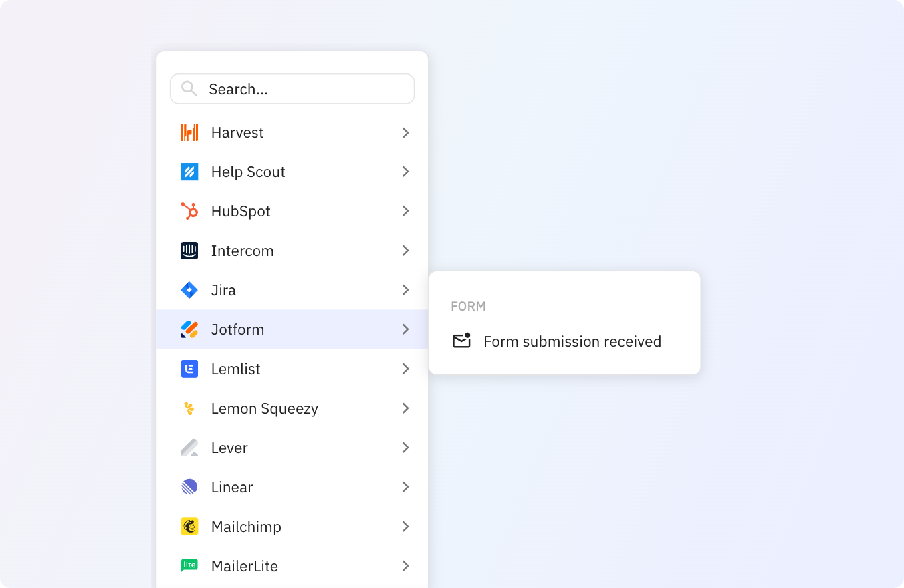Expand the Harvest submenu chevron

[405, 132]
